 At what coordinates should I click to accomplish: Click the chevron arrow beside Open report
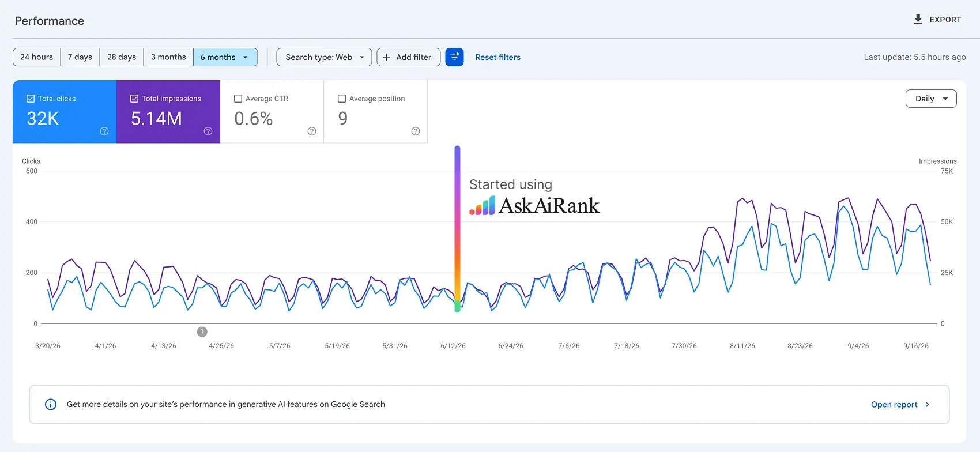(x=927, y=404)
